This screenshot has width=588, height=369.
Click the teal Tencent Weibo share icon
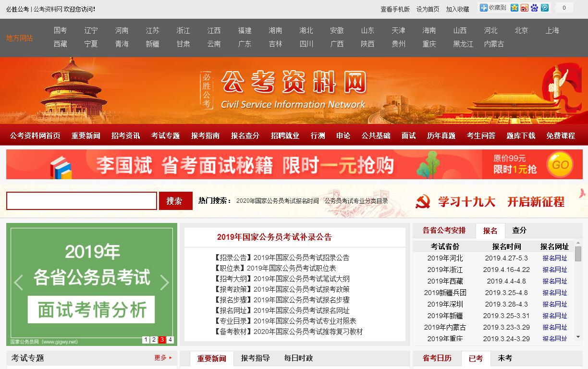(545, 8)
